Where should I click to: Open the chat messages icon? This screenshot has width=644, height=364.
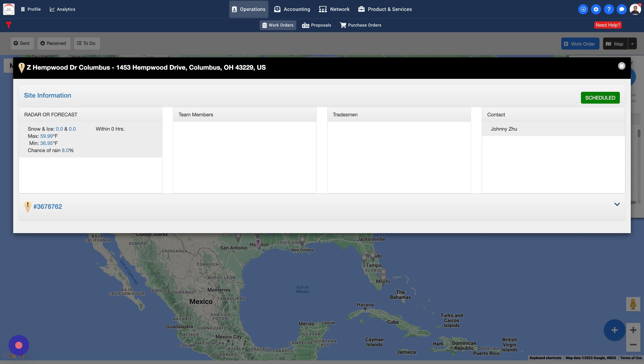[621, 9]
